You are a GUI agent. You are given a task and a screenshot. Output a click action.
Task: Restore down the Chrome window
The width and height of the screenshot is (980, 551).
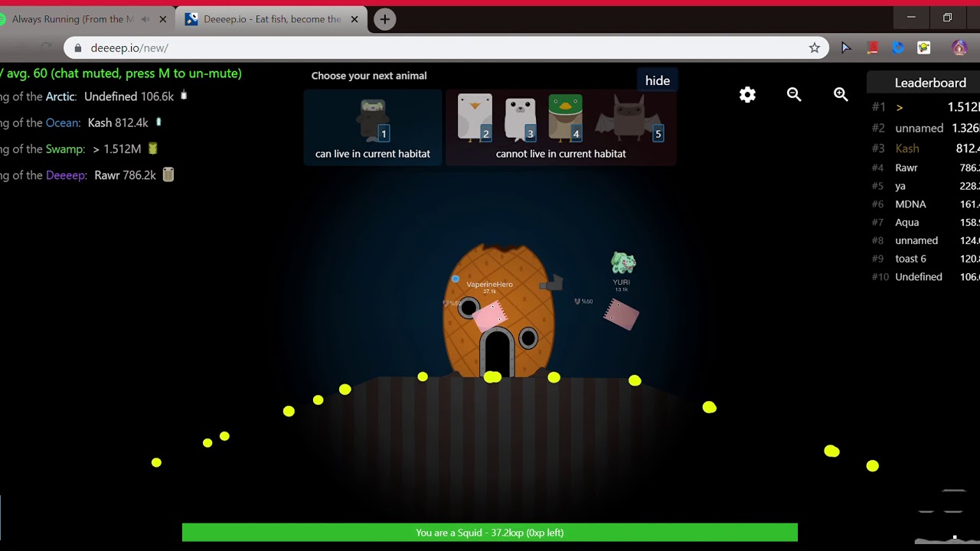pyautogui.click(x=947, y=17)
